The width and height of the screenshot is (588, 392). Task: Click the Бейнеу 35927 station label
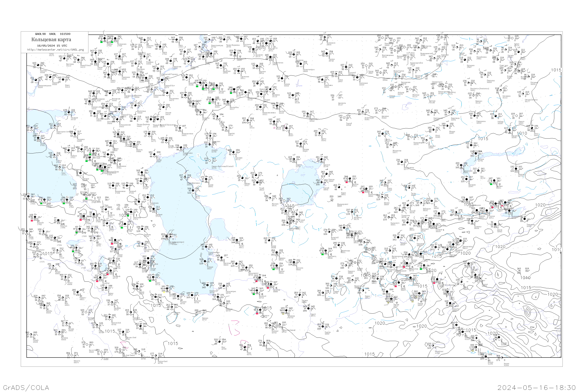[x=247, y=184]
